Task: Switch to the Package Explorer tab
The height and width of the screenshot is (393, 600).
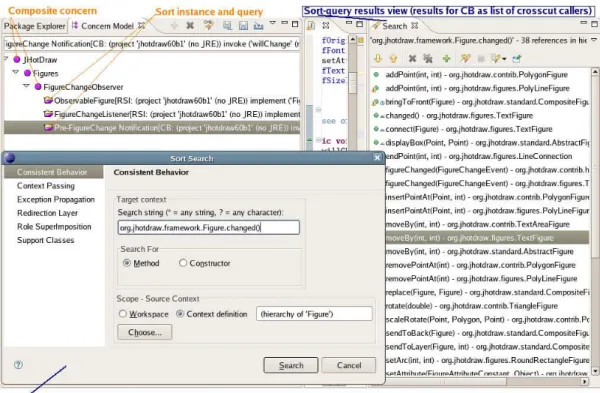Action: point(34,26)
